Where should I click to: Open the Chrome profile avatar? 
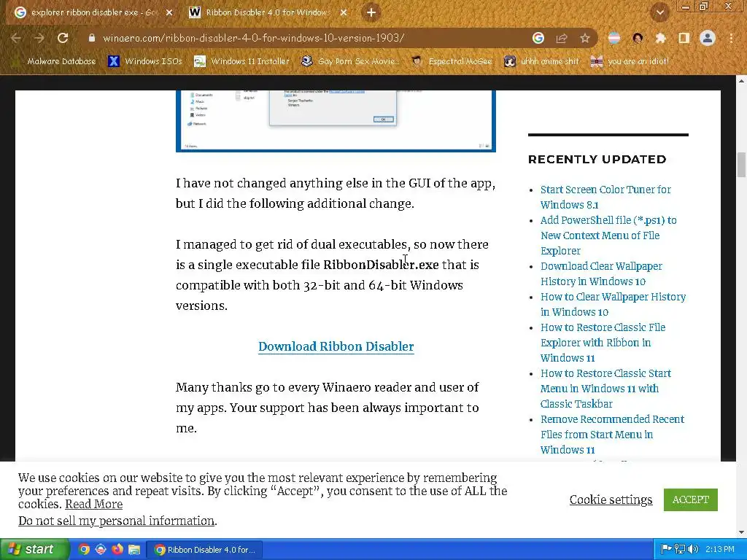[x=708, y=38]
